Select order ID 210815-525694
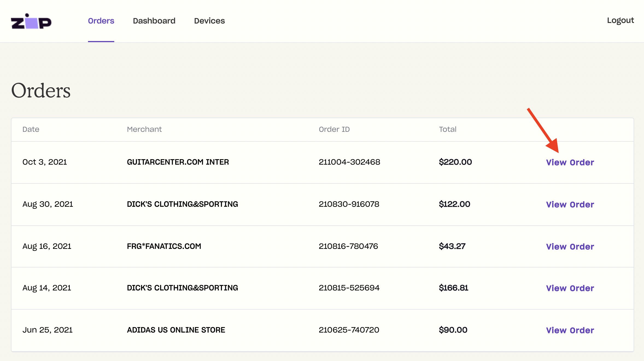This screenshot has height=361, width=644. [x=349, y=288]
